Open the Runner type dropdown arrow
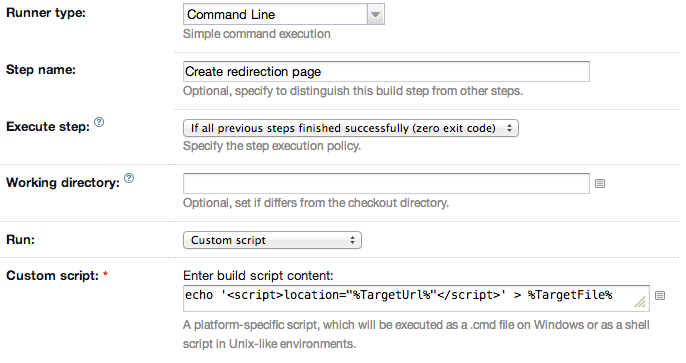The image size is (686, 363). (375, 14)
